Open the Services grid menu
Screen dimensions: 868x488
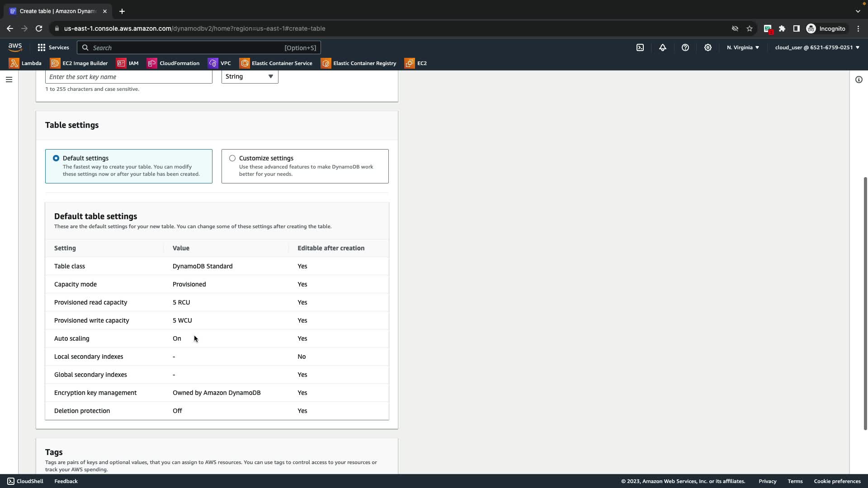click(53, 47)
